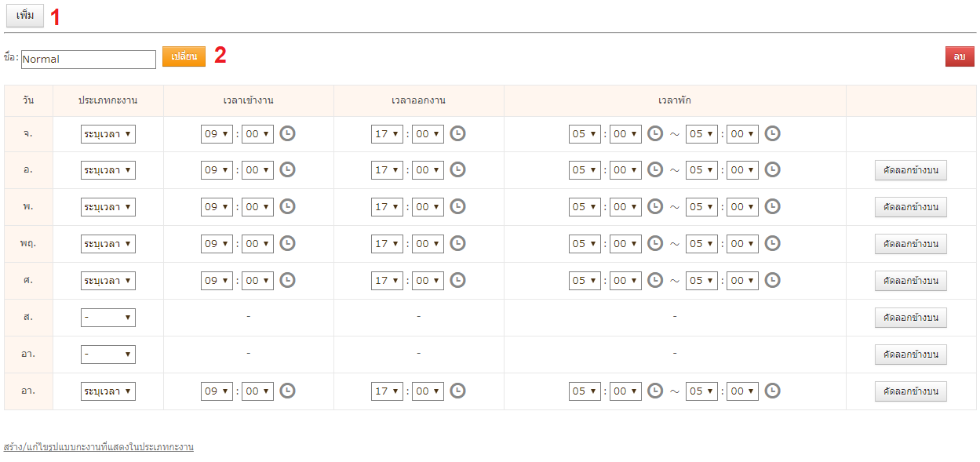Click Monday (จ.) end time clock icon

click(x=458, y=133)
